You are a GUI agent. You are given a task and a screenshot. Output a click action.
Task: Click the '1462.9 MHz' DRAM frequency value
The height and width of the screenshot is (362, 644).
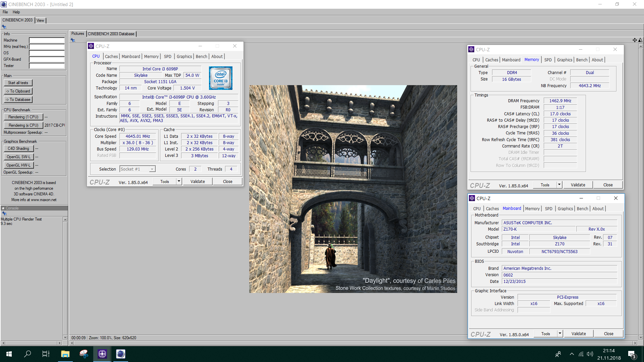point(560,101)
